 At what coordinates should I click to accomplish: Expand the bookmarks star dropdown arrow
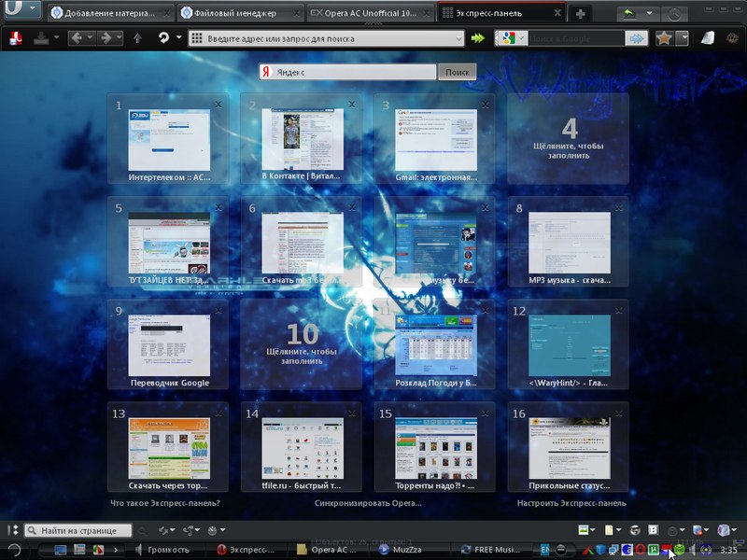click(683, 38)
